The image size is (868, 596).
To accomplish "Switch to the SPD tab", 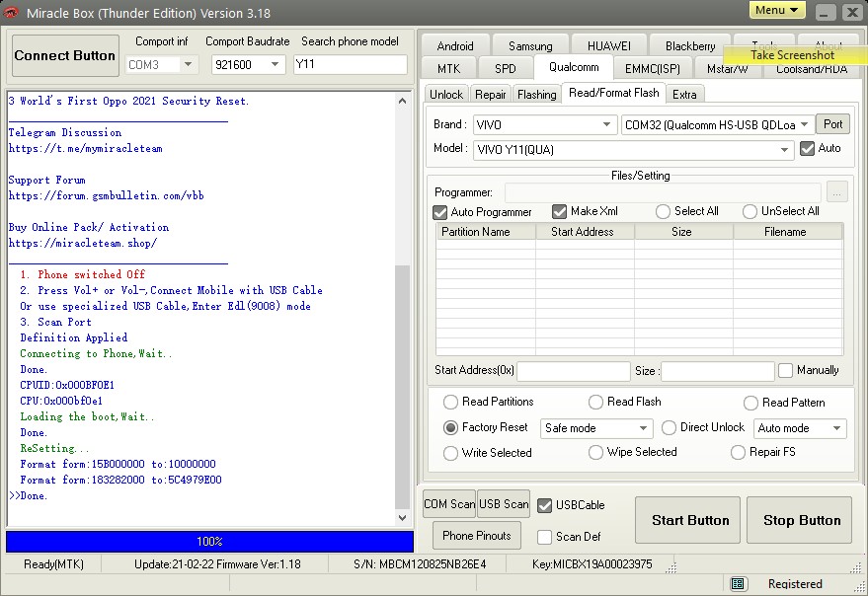I will (505, 69).
